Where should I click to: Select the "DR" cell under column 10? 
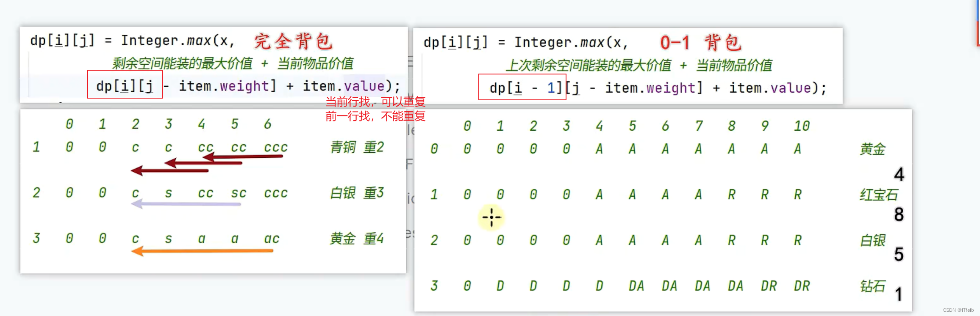pyautogui.click(x=802, y=286)
